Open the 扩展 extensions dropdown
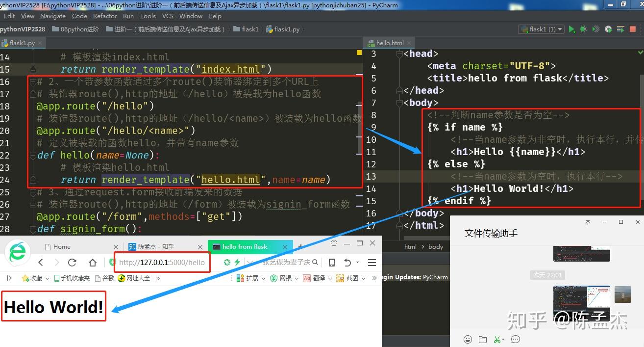The width and height of the screenshot is (644, 347). click(x=250, y=278)
